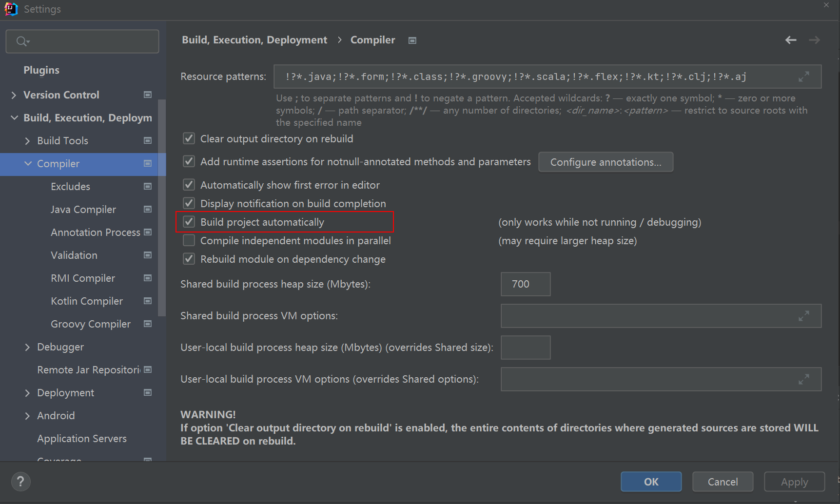Toggle Build project automatically checkbox
Viewport: 840px width, 504px height.
pos(189,222)
